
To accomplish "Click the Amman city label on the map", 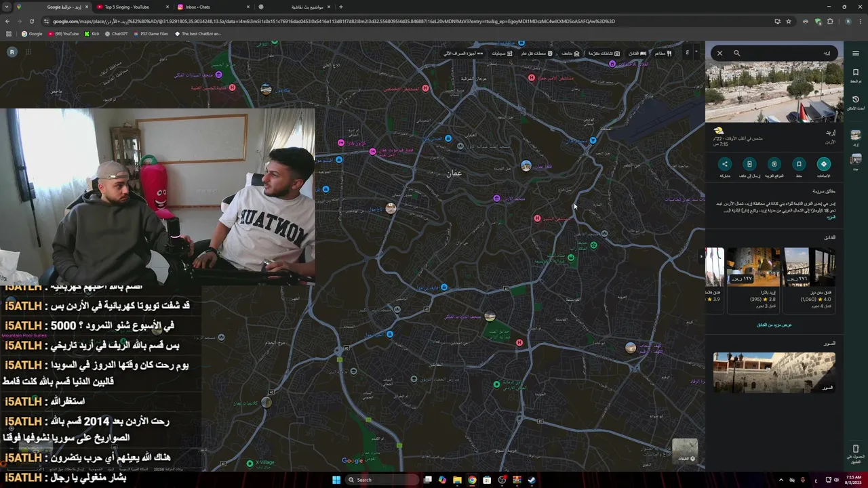I will click(x=454, y=174).
